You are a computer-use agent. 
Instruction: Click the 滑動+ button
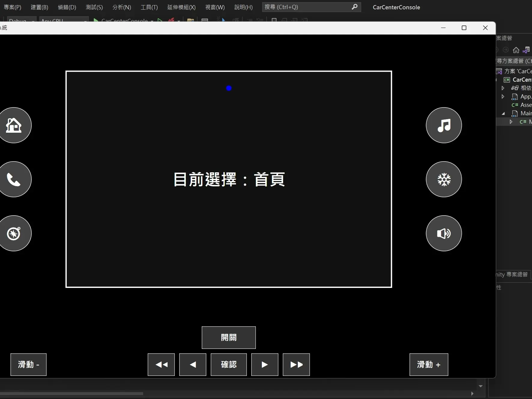point(428,365)
